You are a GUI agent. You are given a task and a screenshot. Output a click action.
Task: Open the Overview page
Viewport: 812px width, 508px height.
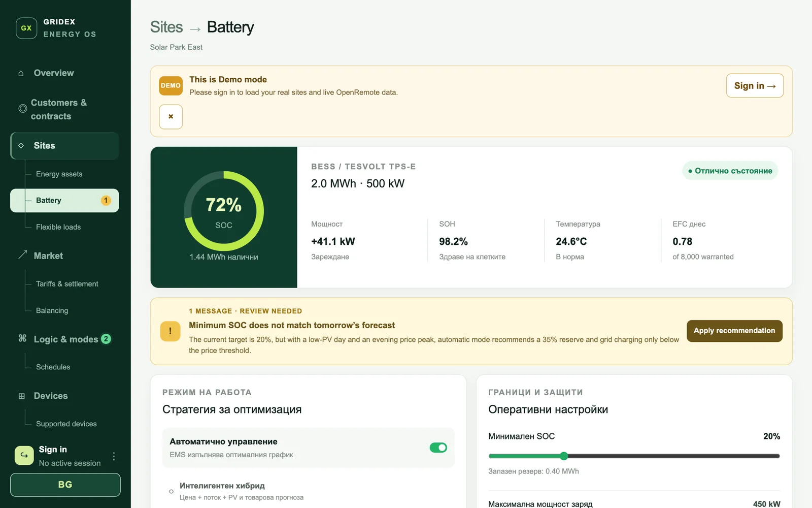(64, 73)
